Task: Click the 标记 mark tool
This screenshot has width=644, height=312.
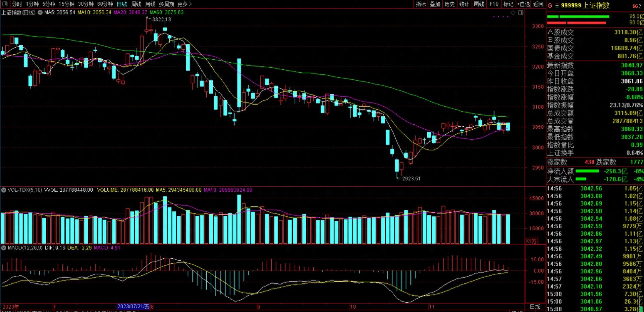Action: point(508,4)
